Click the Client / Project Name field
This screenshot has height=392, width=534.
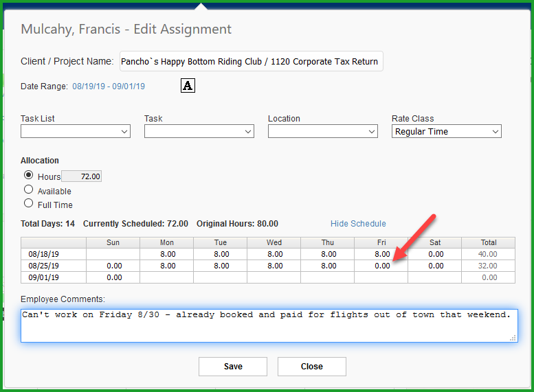pos(252,61)
